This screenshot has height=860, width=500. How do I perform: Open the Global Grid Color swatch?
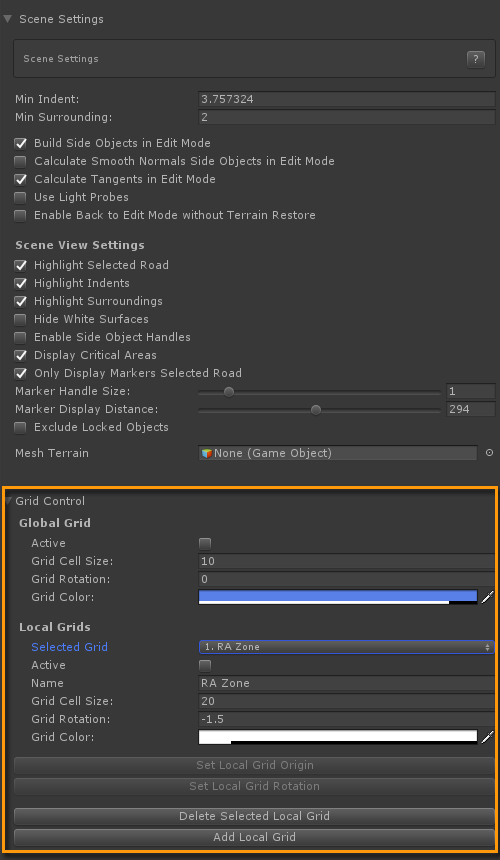tap(338, 597)
